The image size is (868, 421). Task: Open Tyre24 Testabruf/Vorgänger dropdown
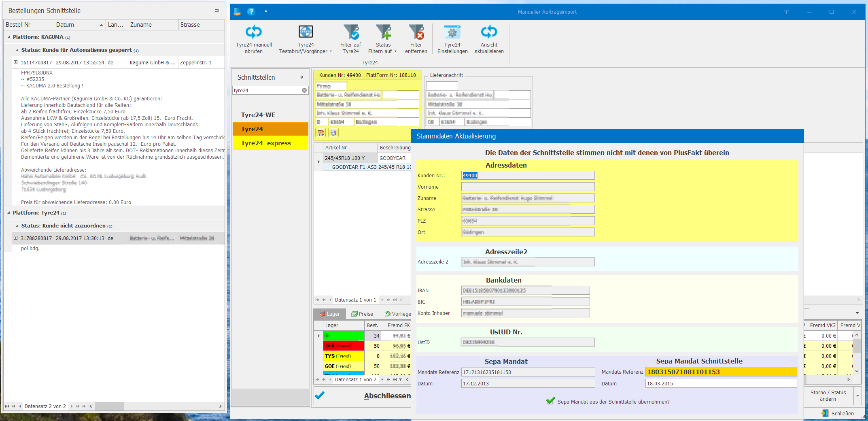click(331, 51)
